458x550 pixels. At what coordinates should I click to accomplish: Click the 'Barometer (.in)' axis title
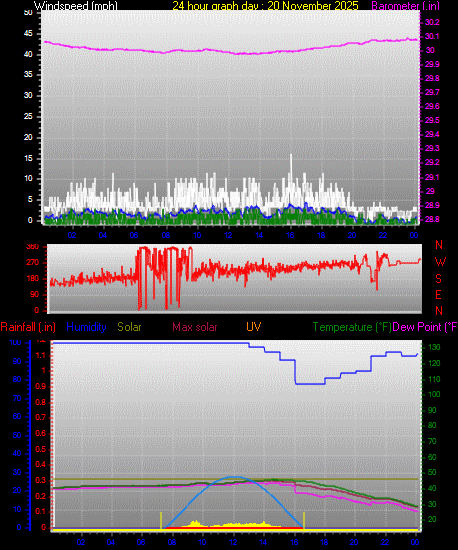point(405,6)
